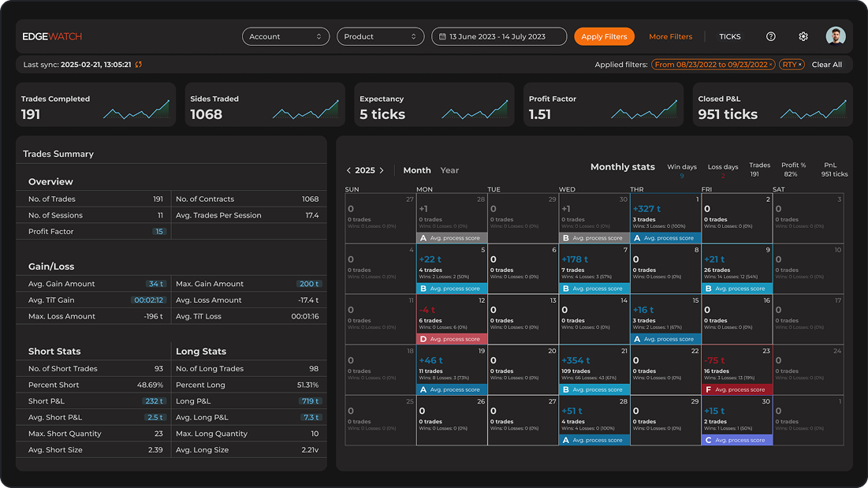Viewport: 868px width, 488px height.
Task: Click the user profile avatar
Action: (x=836, y=36)
